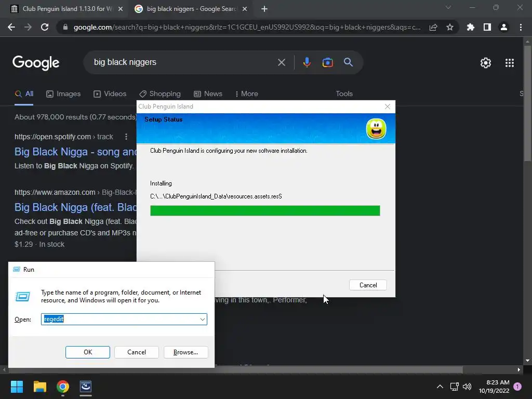Search by image with the camera icon
This screenshot has width=532, height=399.
pos(327,62)
